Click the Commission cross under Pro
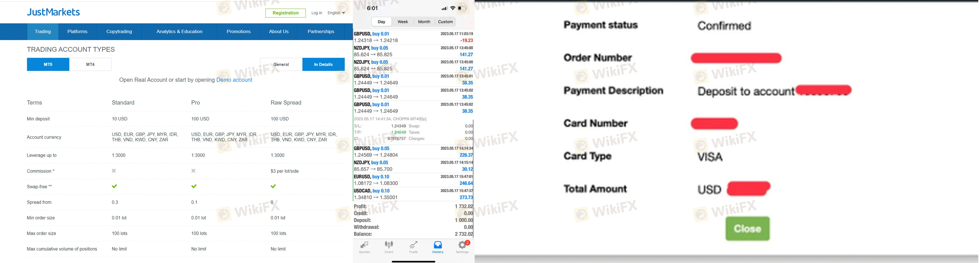The width and height of the screenshot is (980, 263). pyautogui.click(x=194, y=171)
